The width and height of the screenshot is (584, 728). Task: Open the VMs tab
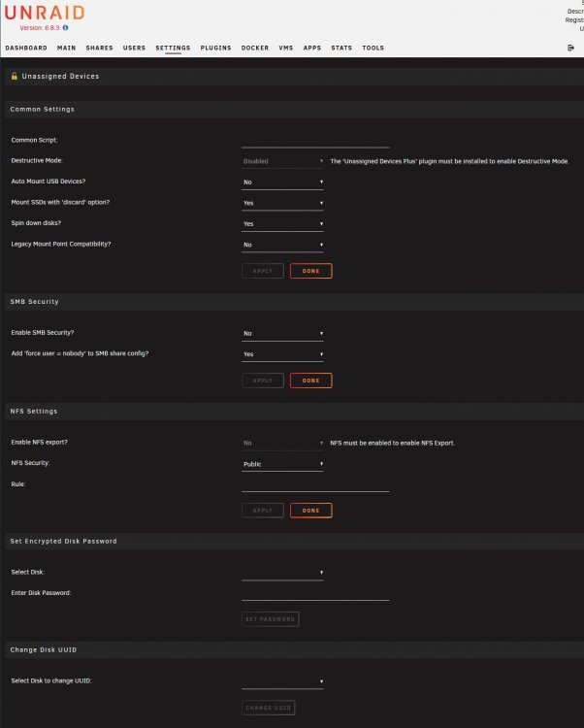tap(286, 48)
